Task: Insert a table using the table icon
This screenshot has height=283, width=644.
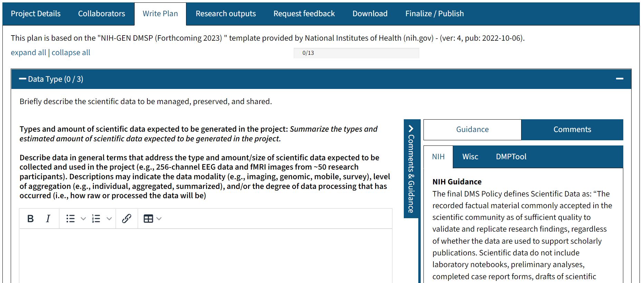Action: pos(148,219)
